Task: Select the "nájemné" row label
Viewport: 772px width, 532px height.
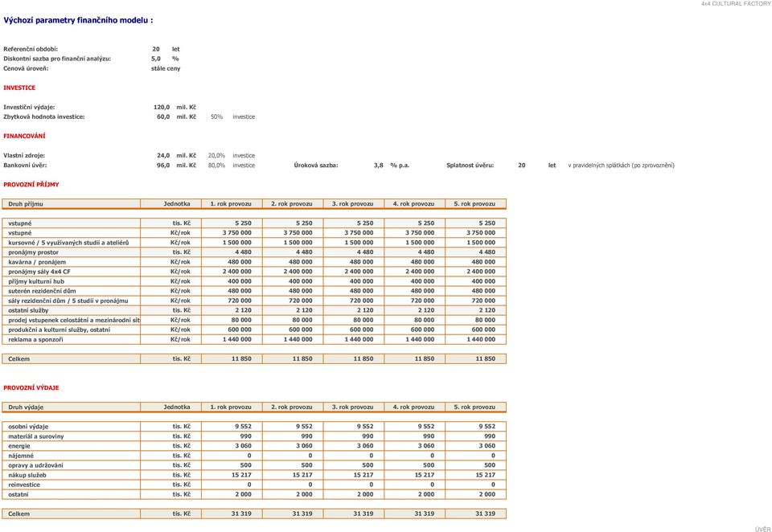Action: pos(21,456)
